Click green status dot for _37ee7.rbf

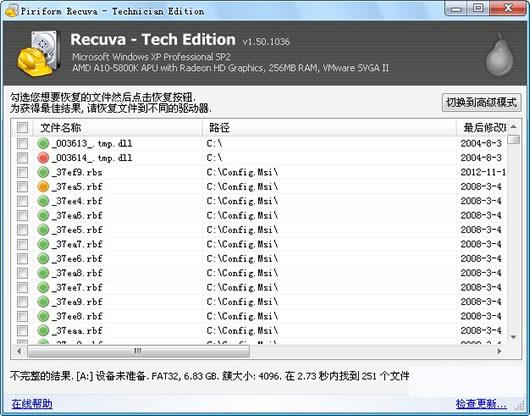43,287
